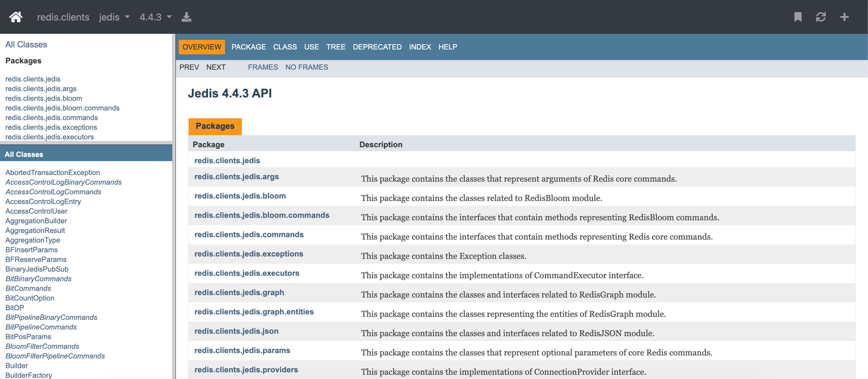Screen dimensions: 868x379
Task: Click the plus icon in the header
Action: [x=844, y=17]
